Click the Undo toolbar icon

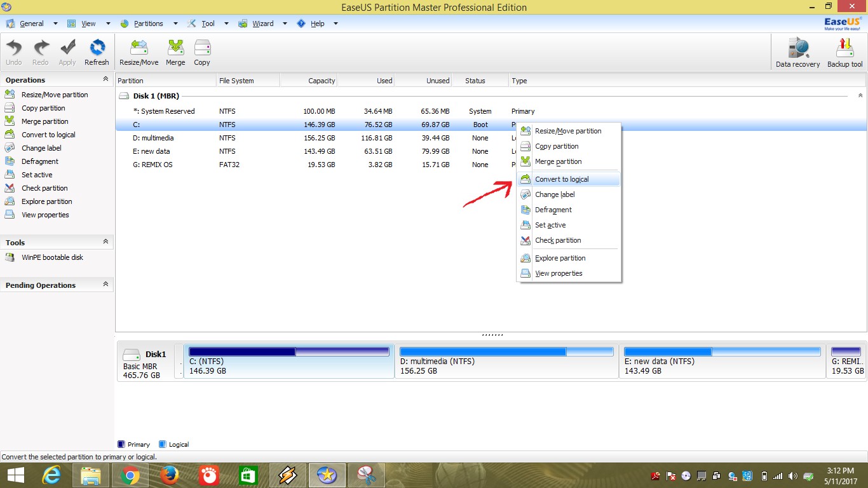tap(14, 53)
